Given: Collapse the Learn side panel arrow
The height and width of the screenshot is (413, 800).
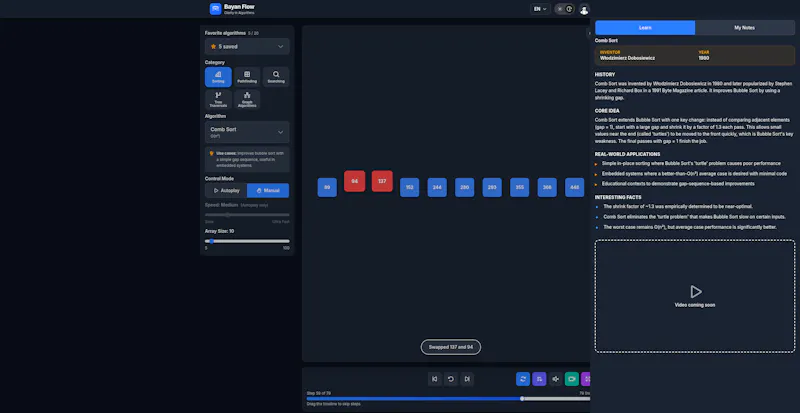Looking at the screenshot, I should point(589,33).
